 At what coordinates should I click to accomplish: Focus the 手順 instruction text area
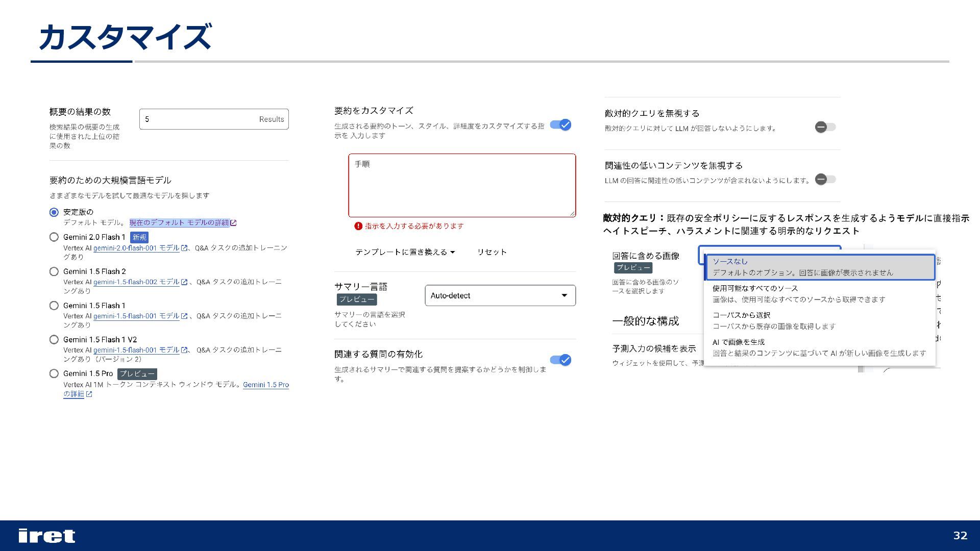(462, 186)
